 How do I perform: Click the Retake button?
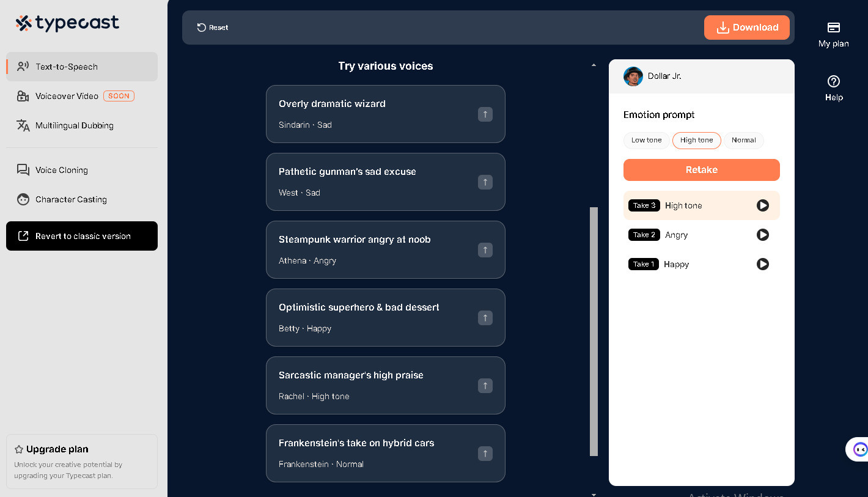coord(702,170)
